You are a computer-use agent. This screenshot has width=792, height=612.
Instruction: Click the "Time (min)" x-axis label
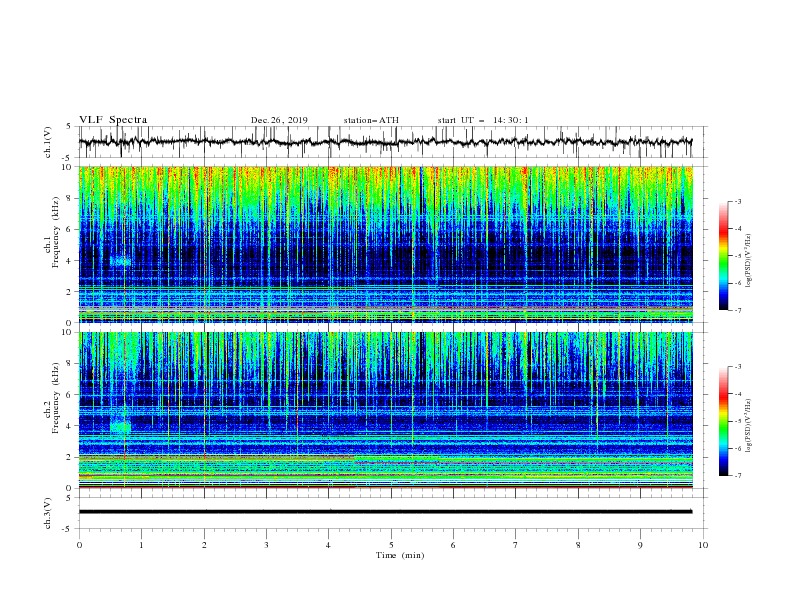click(x=400, y=555)
